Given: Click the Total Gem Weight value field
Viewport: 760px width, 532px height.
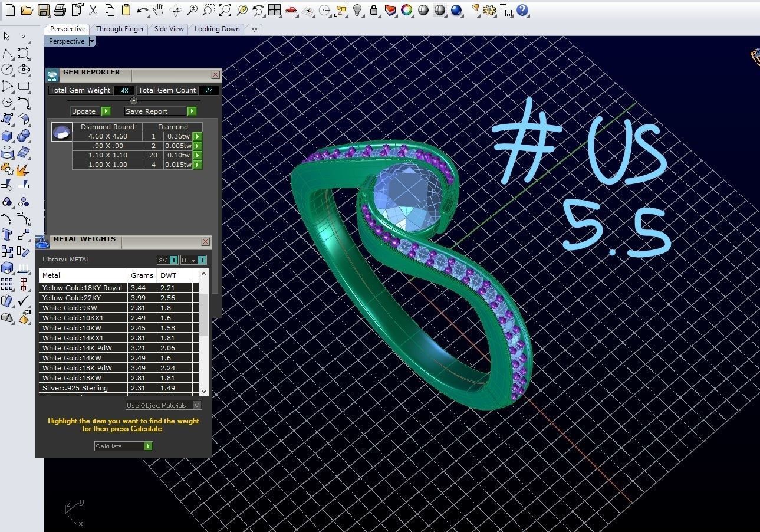Looking at the screenshot, I should pos(123,90).
